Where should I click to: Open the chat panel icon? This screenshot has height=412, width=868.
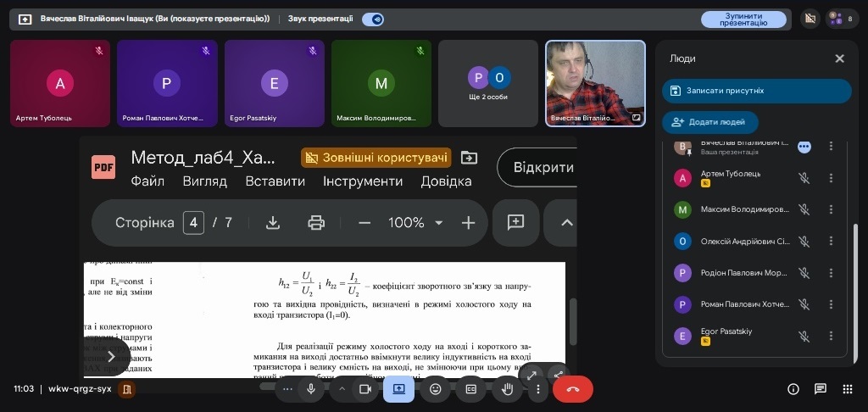821,389
